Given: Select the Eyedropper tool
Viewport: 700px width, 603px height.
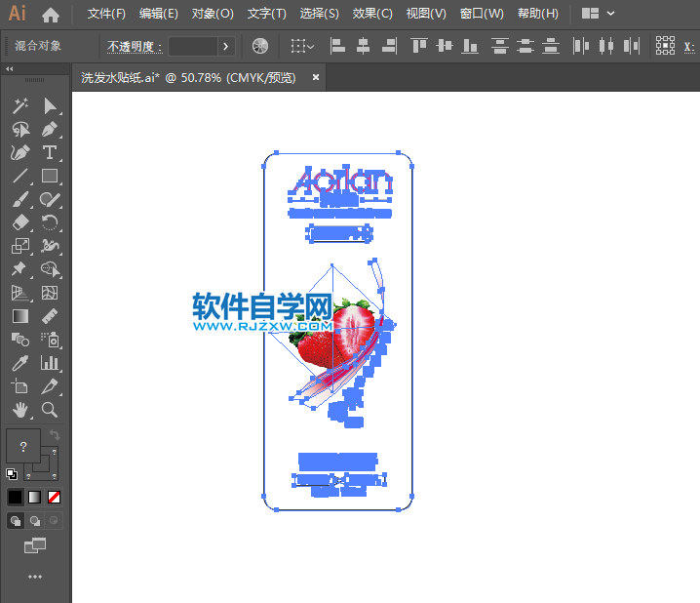Looking at the screenshot, I should pyautogui.click(x=20, y=363).
